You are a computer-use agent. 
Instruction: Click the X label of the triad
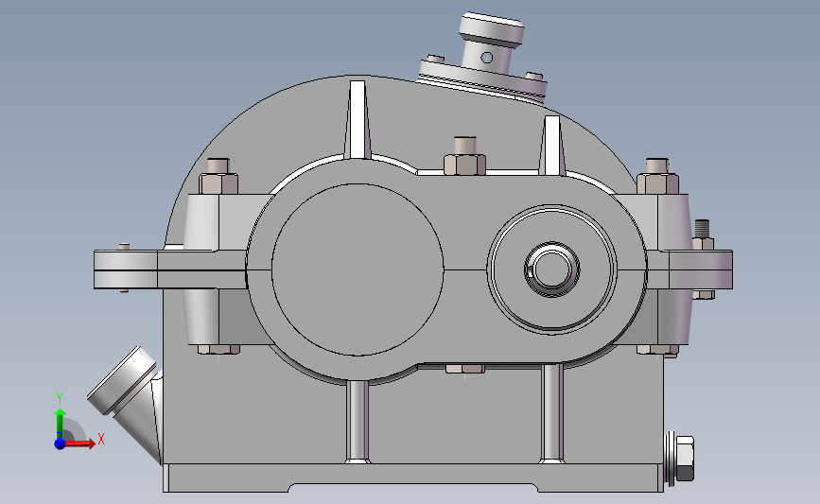pos(101,439)
